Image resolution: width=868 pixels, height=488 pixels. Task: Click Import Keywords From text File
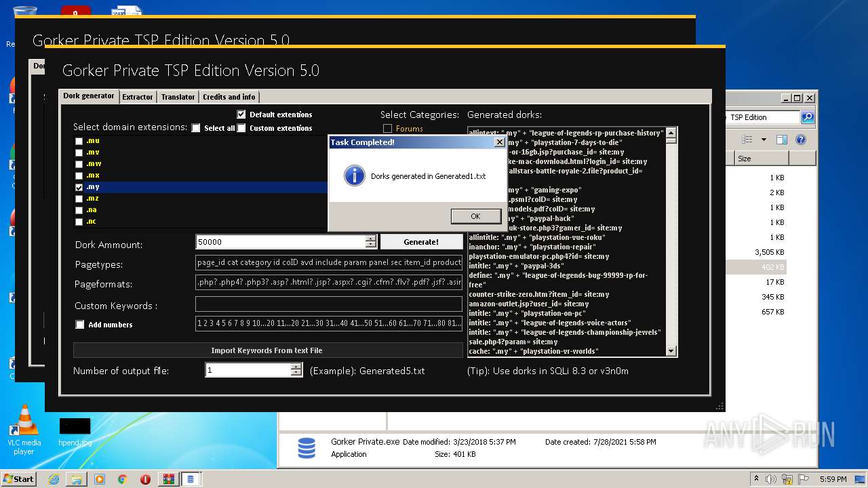click(267, 350)
